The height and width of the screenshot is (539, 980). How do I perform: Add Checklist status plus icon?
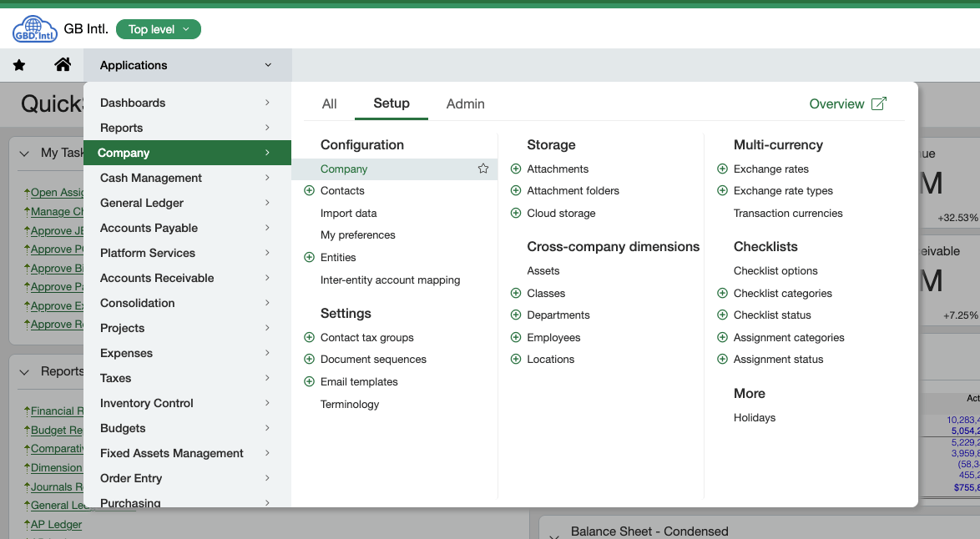pyautogui.click(x=723, y=315)
